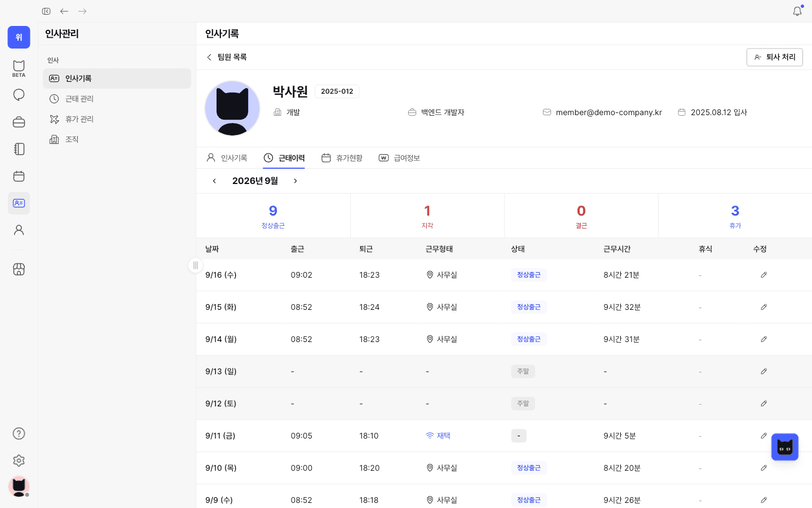Edit the 9/15 (화) attendance row
The height and width of the screenshot is (508, 812).
(x=764, y=307)
